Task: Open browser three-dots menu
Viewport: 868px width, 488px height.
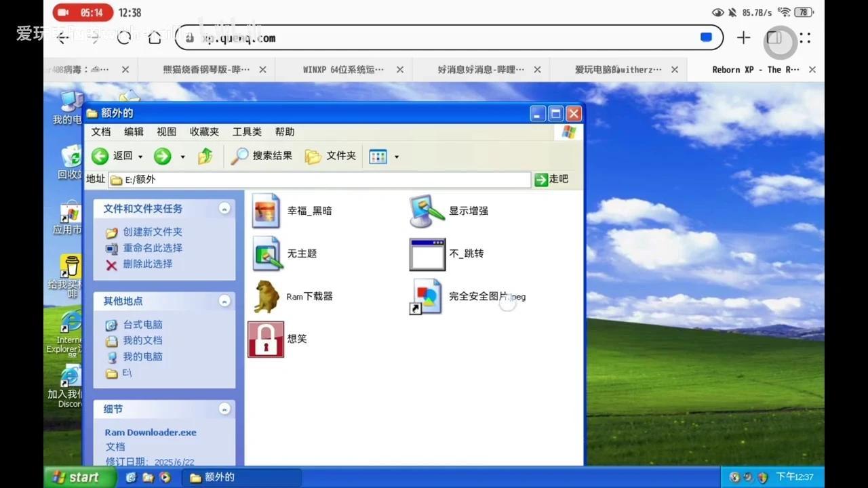Action: point(805,38)
